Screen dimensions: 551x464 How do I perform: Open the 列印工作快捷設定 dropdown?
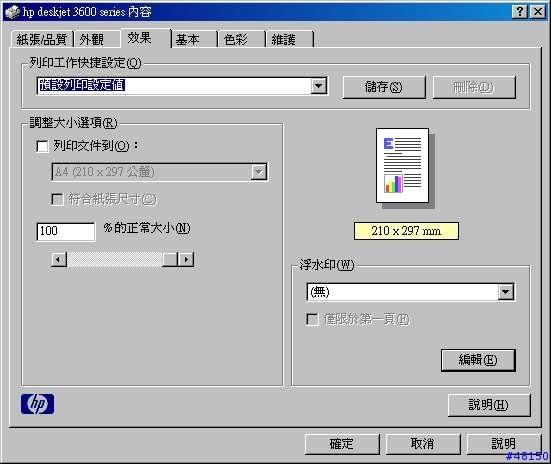point(319,86)
